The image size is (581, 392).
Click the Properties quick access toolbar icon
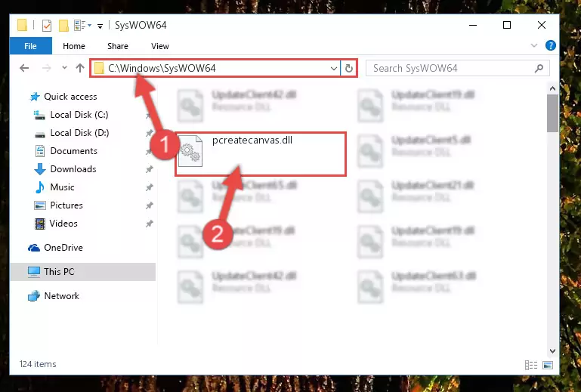47,26
